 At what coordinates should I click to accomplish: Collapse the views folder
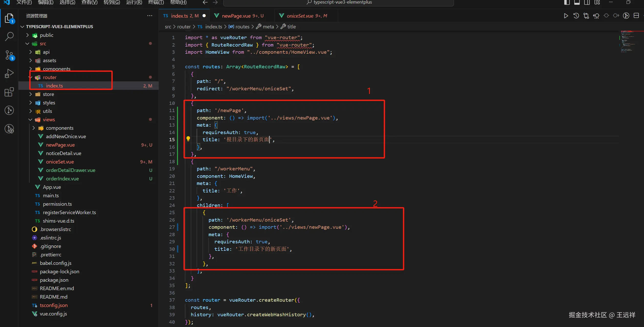point(49,119)
